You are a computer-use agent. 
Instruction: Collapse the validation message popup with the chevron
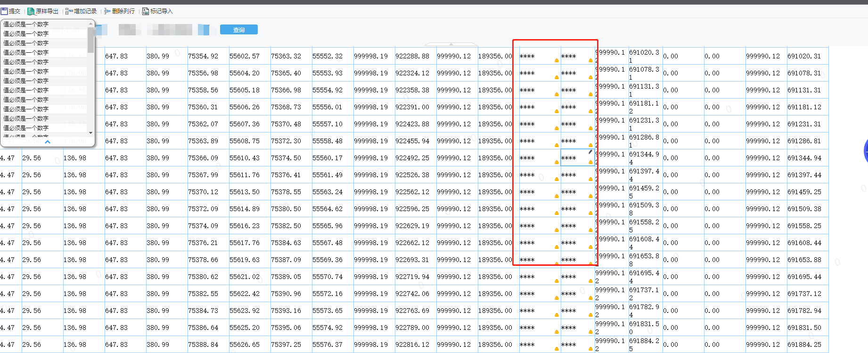click(48, 141)
